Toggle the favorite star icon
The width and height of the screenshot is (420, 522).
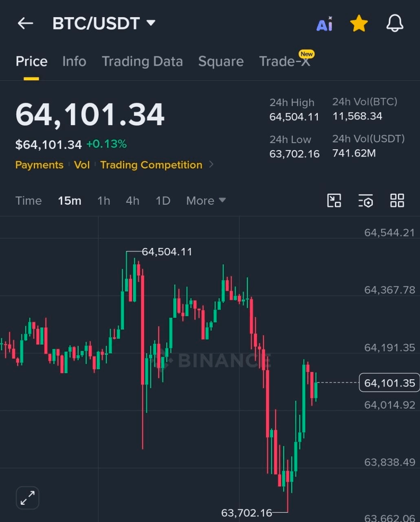[x=359, y=23]
